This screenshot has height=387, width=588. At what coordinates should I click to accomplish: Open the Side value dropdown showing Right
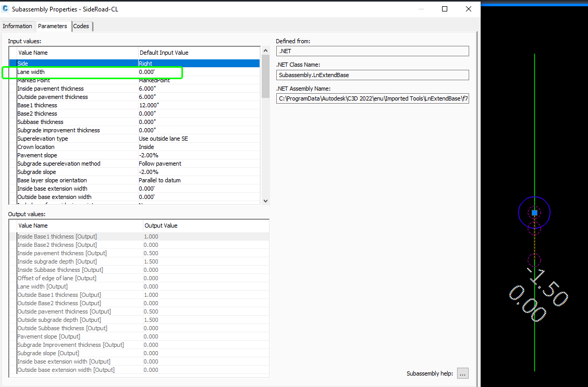(x=198, y=64)
